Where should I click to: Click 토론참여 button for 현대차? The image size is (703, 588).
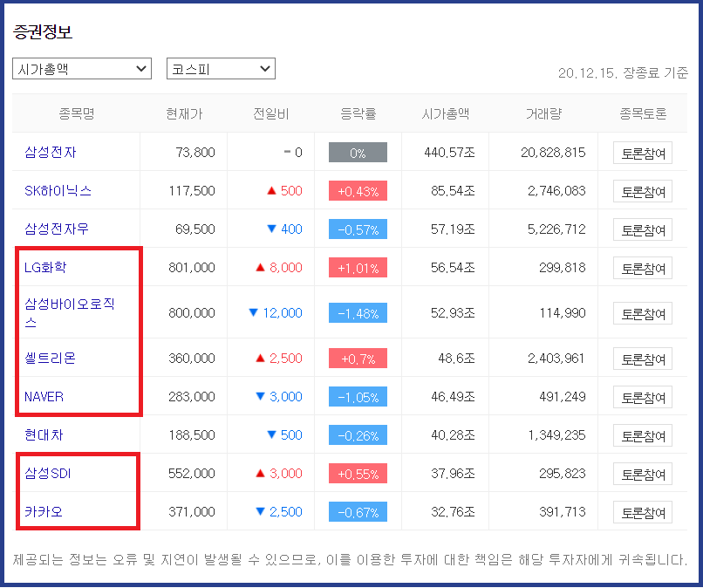pyautogui.click(x=643, y=435)
